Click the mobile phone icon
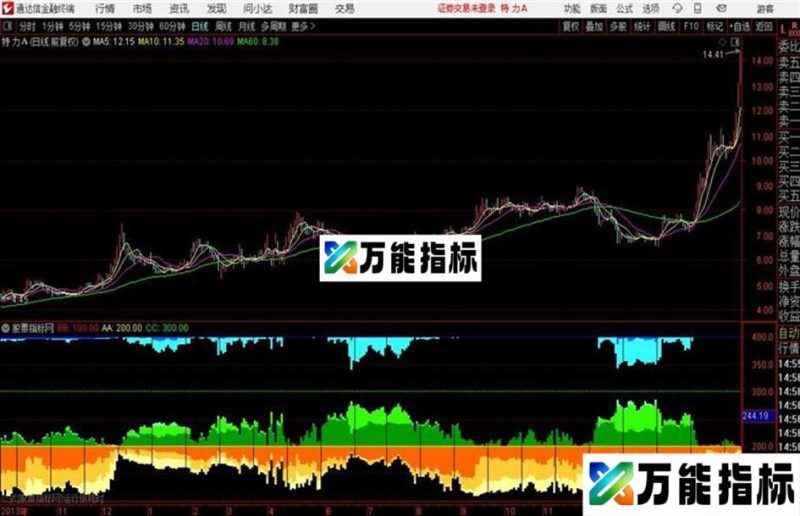The height and width of the screenshot is (516, 800). (697, 8)
